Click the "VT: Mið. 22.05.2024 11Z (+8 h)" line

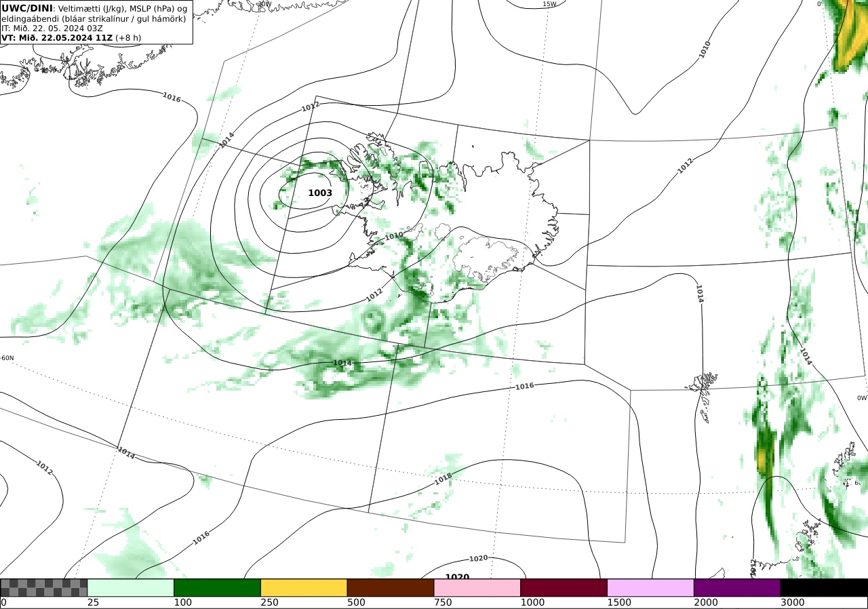[71, 38]
